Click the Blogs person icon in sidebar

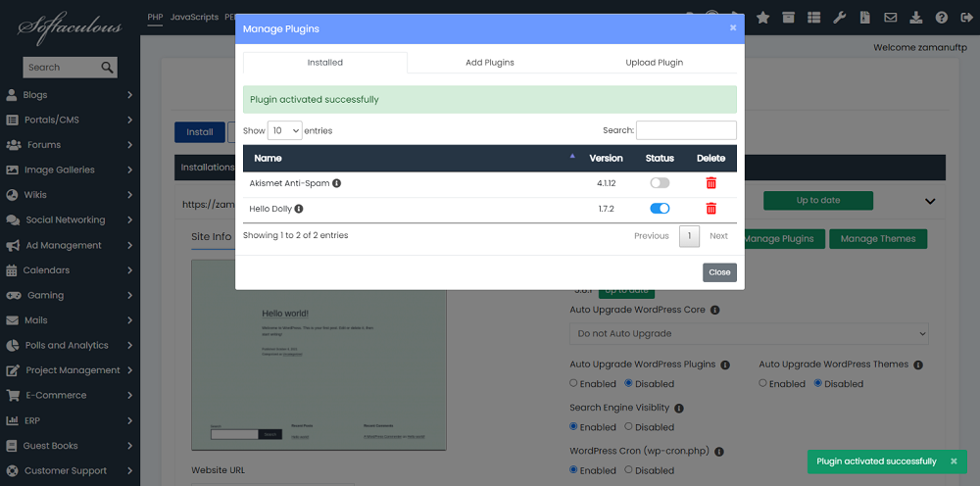tap(11, 95)
